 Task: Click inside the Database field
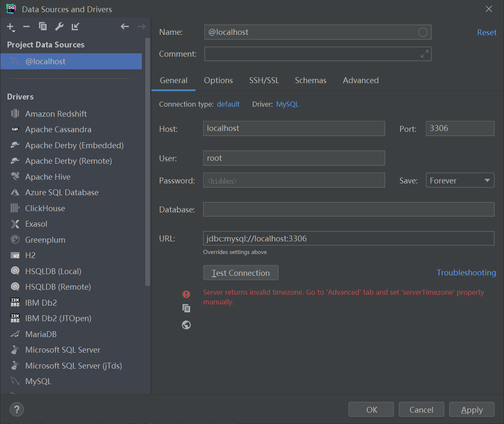[x=348, y=209]
